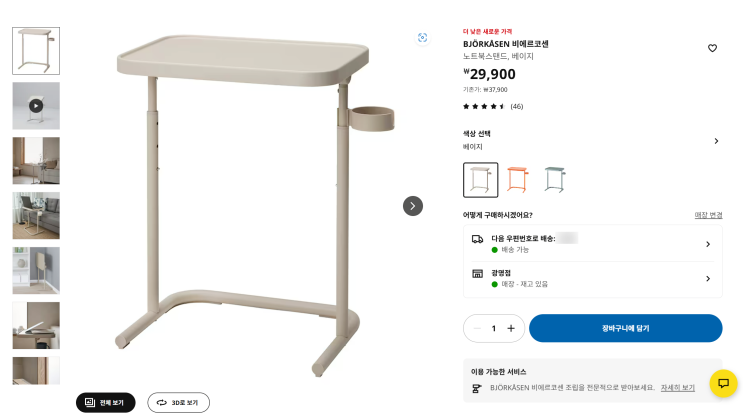Go to next product image with arrow

(413, 206)
